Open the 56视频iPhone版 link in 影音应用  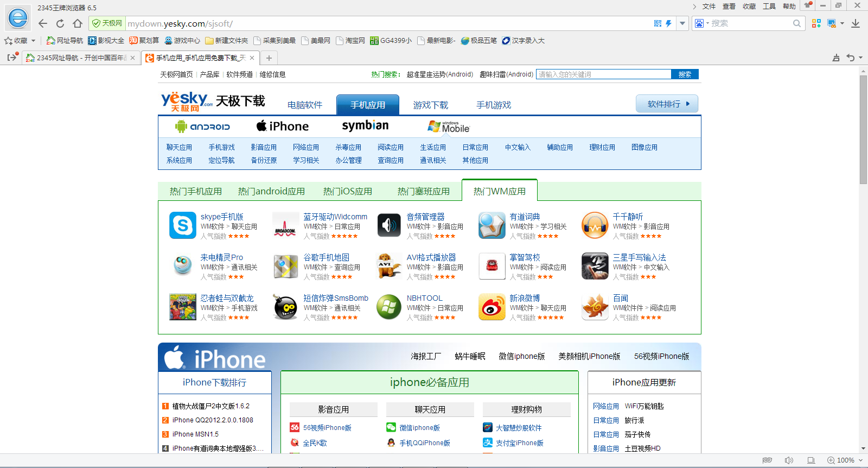coord(327,428)
